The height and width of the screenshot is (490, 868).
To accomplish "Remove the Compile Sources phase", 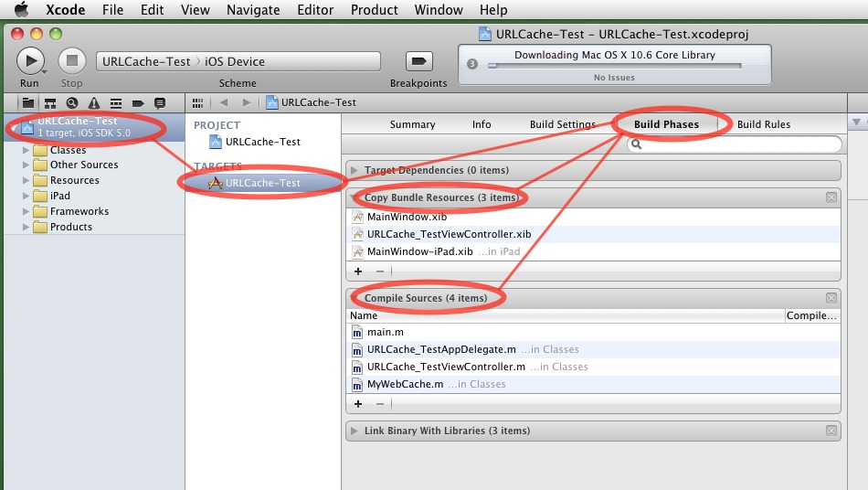I will tap(831, 298).
